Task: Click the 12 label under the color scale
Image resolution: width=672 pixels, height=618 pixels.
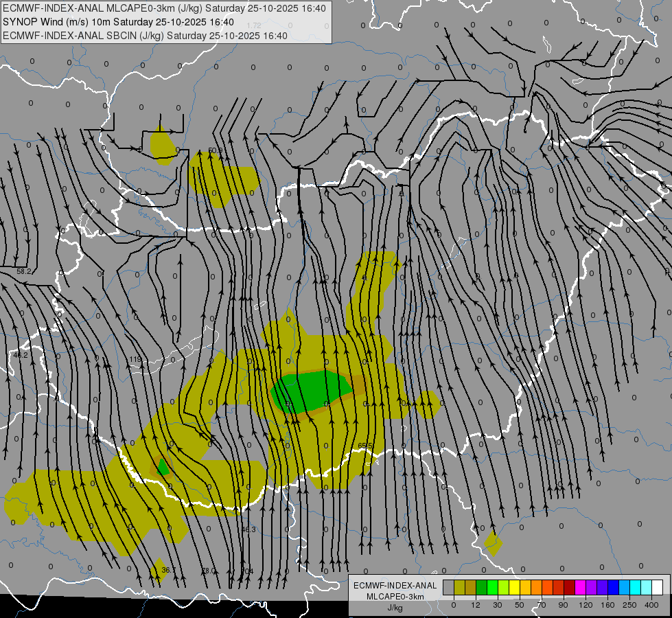Action: pos(476,605)
